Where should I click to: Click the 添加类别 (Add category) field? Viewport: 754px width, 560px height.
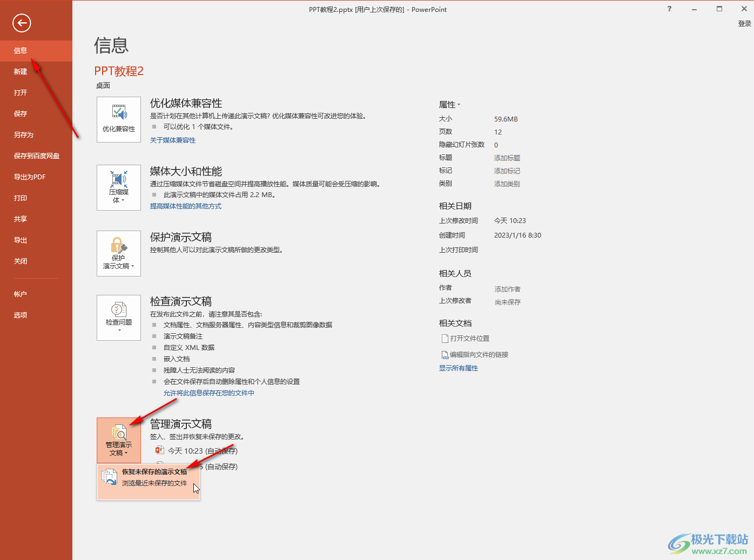point(507,184)
